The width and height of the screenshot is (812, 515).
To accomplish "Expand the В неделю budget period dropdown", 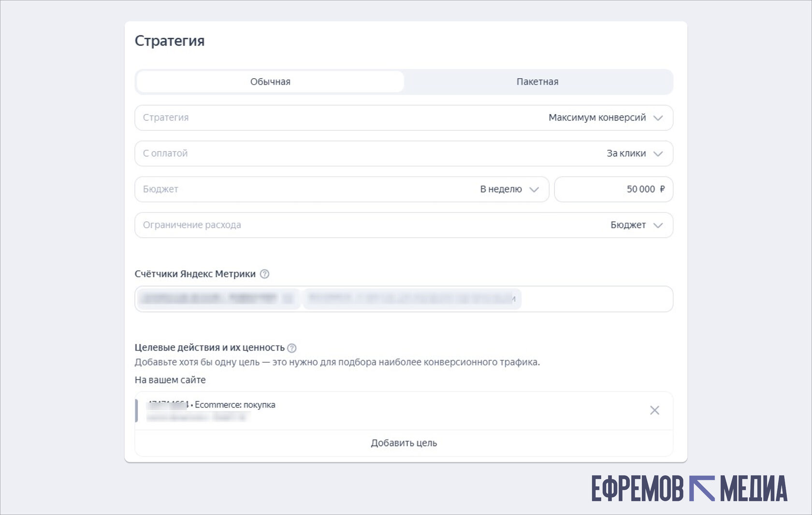I will pyautogui.click(x=508, y=189).
